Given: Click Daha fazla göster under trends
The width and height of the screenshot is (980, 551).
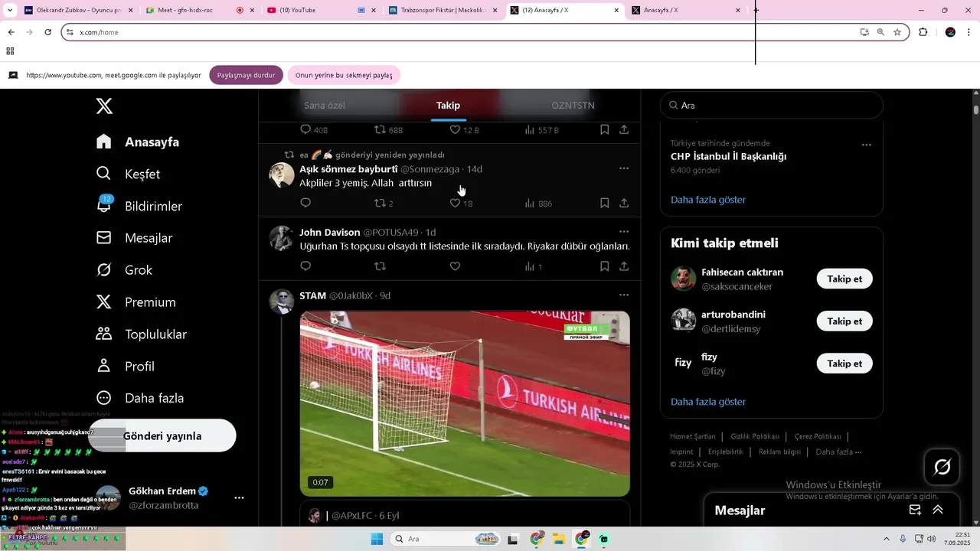Looking at the screenshot, I should tap(708, 200).
